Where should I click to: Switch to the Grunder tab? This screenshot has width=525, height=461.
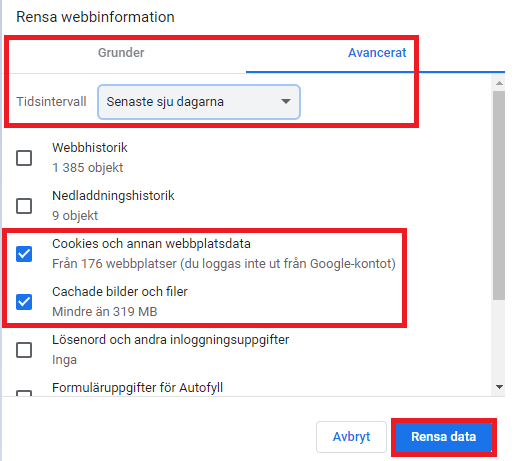pyautogui.click(x=121, y=53)
